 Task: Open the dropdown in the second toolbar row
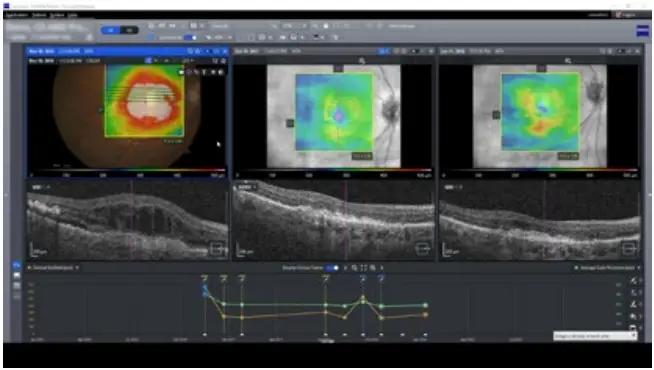pyautogui.click(x=219, y=38)
